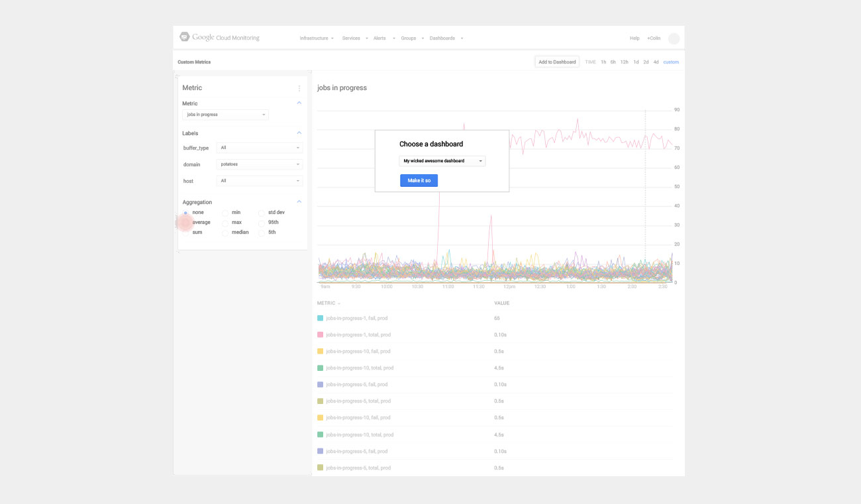Collapse the Aggregation section chevron
The image size is (861, 504).
tap(299, 202)
